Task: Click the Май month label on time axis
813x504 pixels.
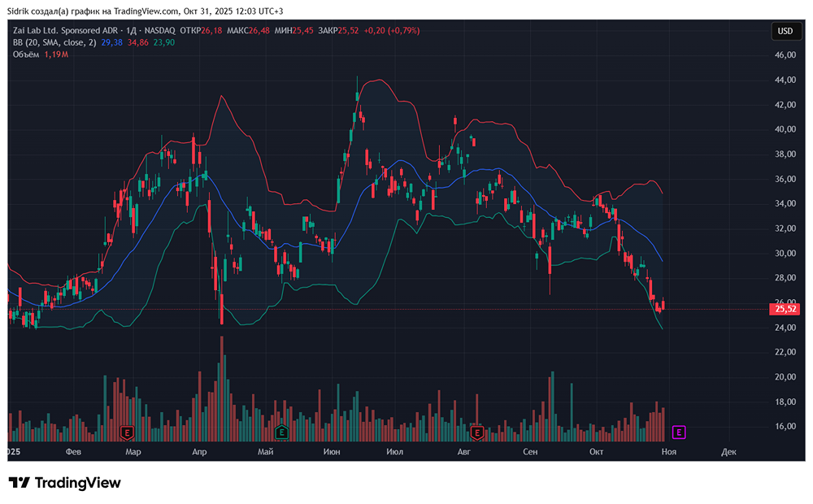Action: pyautogui.click(x=266, y=452)
